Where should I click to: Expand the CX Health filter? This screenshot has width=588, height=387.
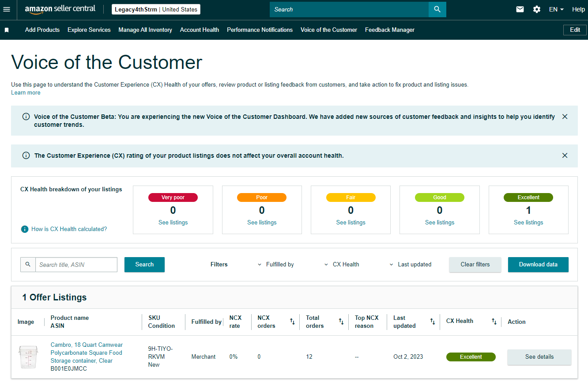pos(342,265)
